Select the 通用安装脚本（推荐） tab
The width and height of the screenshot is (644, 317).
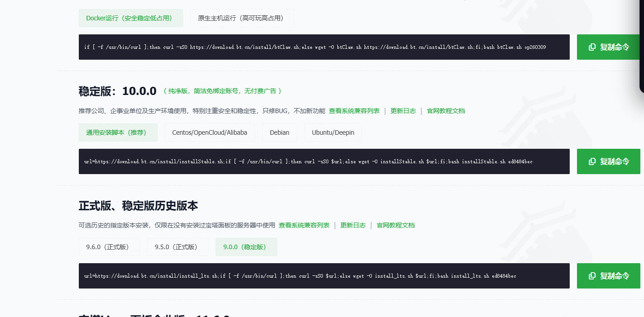click(x=118, y=132)
